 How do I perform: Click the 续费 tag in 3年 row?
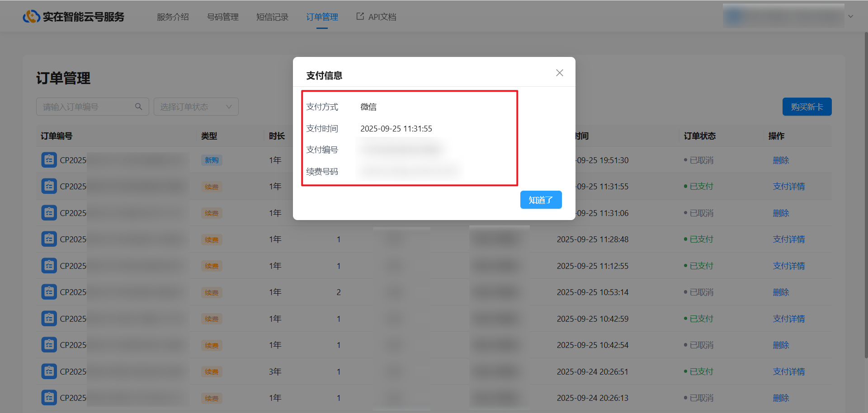[x=212, y=371]
